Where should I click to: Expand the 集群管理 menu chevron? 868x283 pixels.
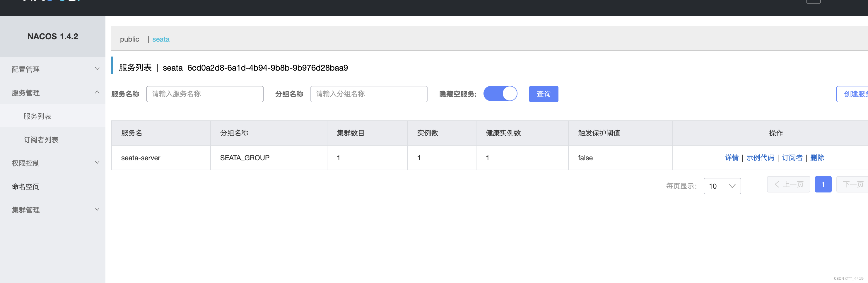point(97,209)
